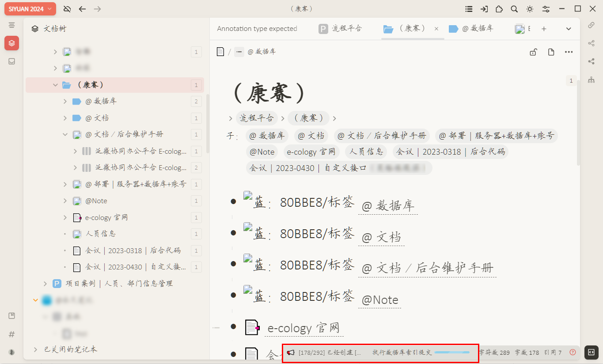The image size is (603, 364).
Task: Open the hierarchy tree icon in right dock
Action: pos(591,80)
